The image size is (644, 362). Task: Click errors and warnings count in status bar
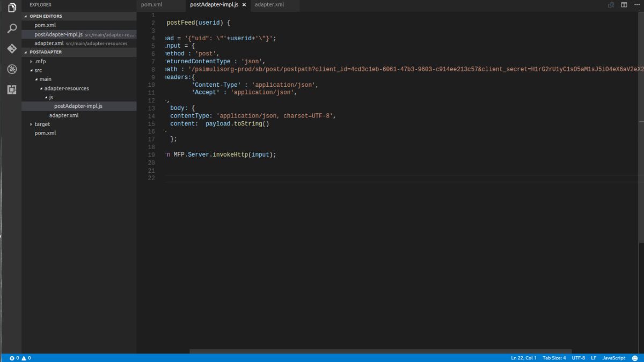[x=20, y=358]
